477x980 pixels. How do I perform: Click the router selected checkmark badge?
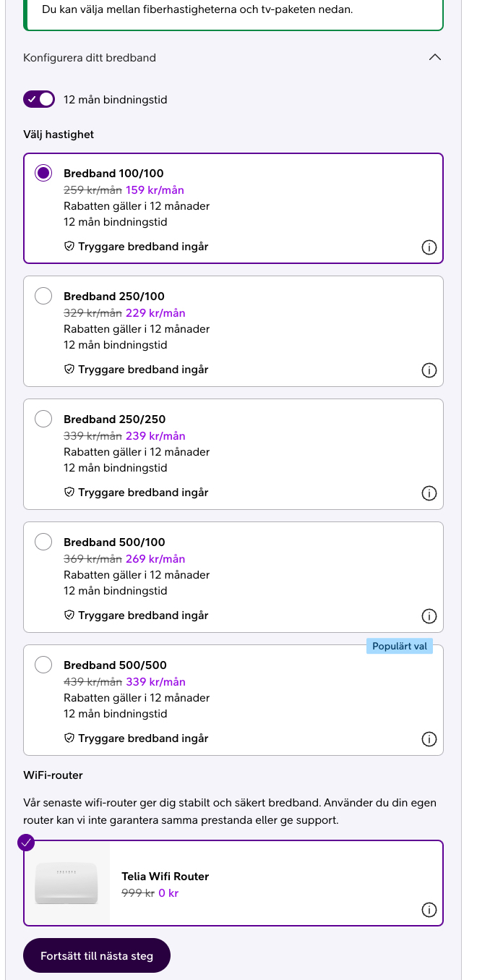click(x=26, y=843)
